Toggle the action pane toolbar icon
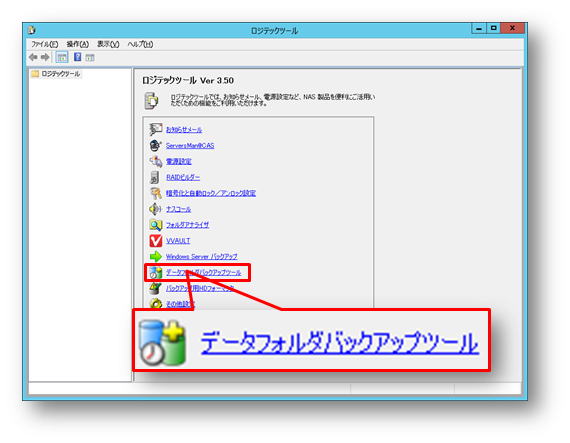 pyautogui.click(x=90, y=57)
